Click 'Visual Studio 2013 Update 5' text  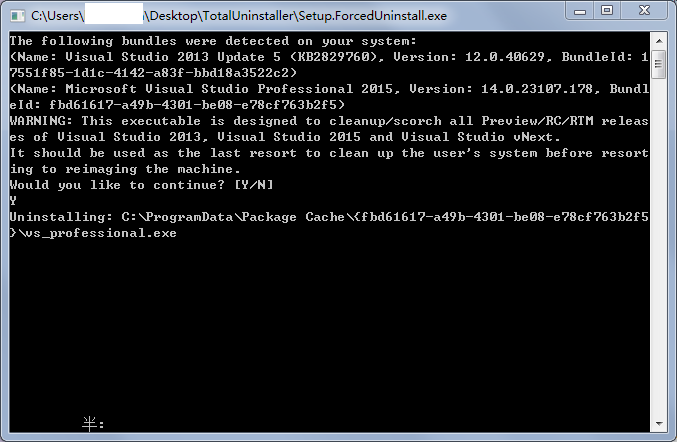click(173, 57)
